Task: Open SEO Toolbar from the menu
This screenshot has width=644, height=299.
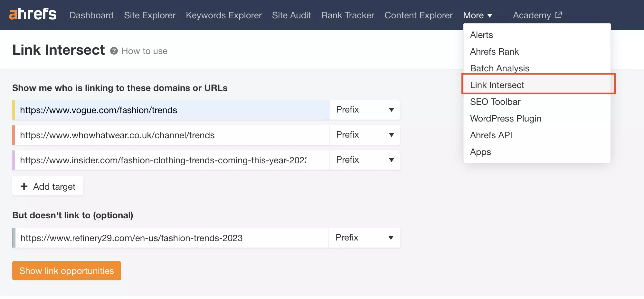Action: (537, 102)
